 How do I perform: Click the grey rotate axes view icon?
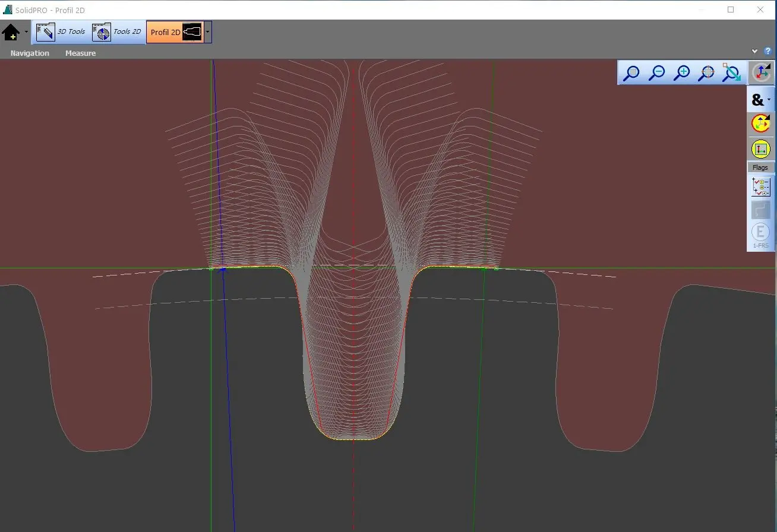[762, 72]
